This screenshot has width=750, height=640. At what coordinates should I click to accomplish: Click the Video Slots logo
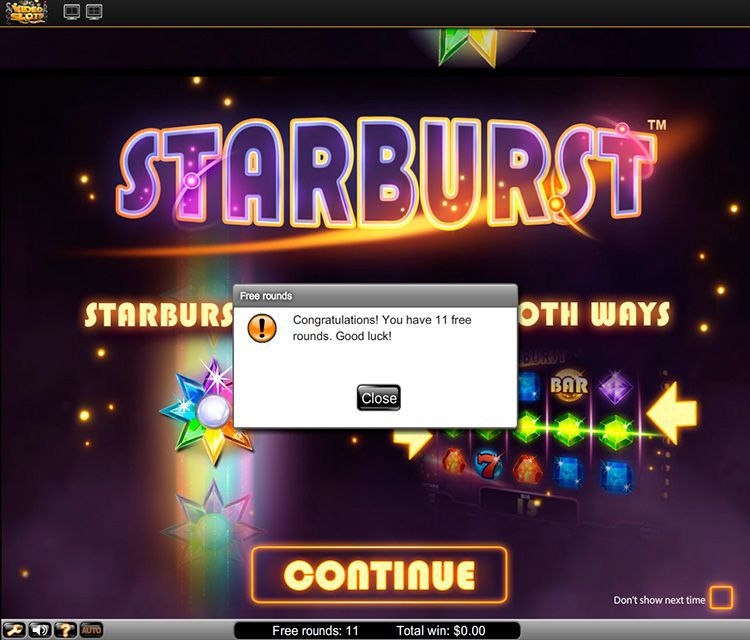tap(27, 11)
